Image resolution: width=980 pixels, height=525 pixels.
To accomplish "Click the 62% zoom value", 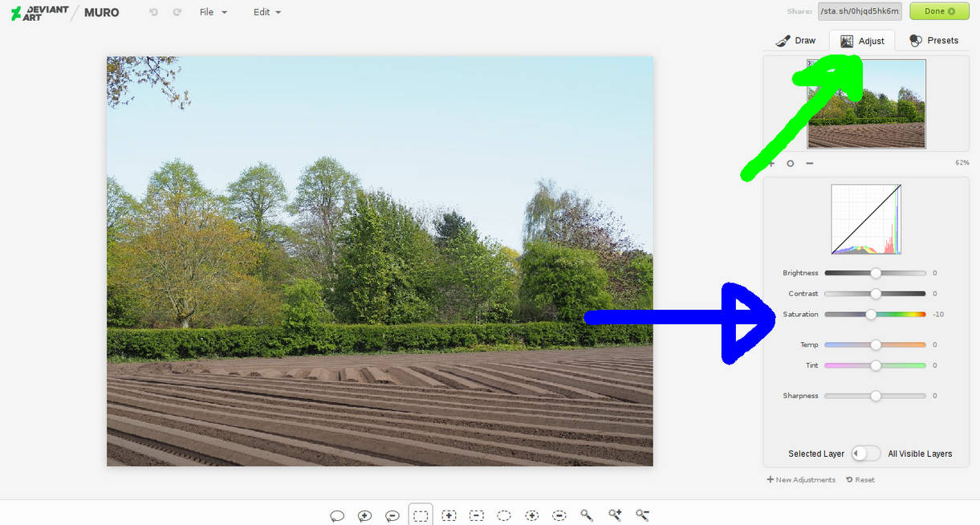I will pyautogui.click(x=962, y=163).
